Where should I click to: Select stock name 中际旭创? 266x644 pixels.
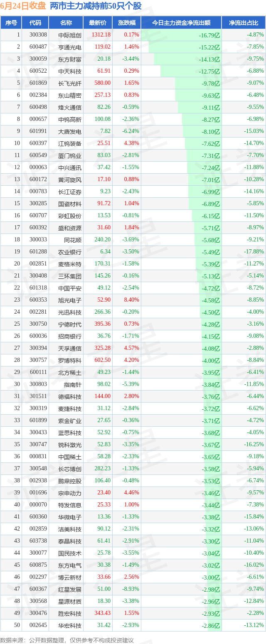coord(70,35)
